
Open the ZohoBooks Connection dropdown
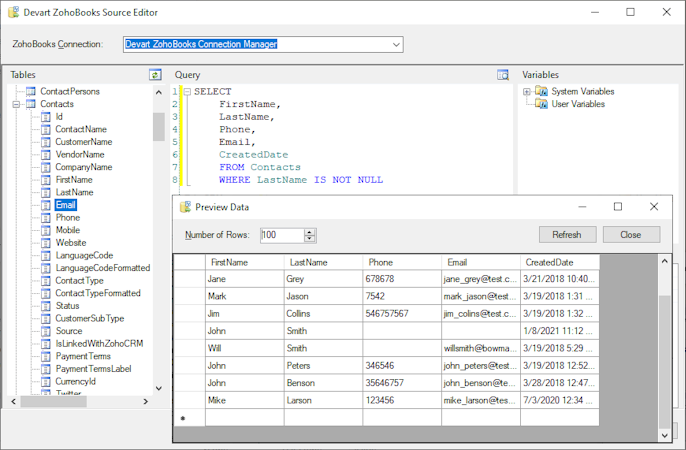click(x=396, y=45)
